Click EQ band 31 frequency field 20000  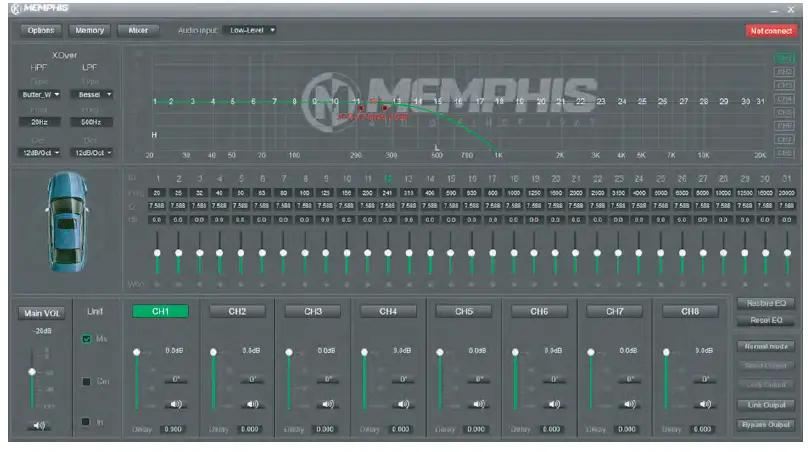coord(787,193)
